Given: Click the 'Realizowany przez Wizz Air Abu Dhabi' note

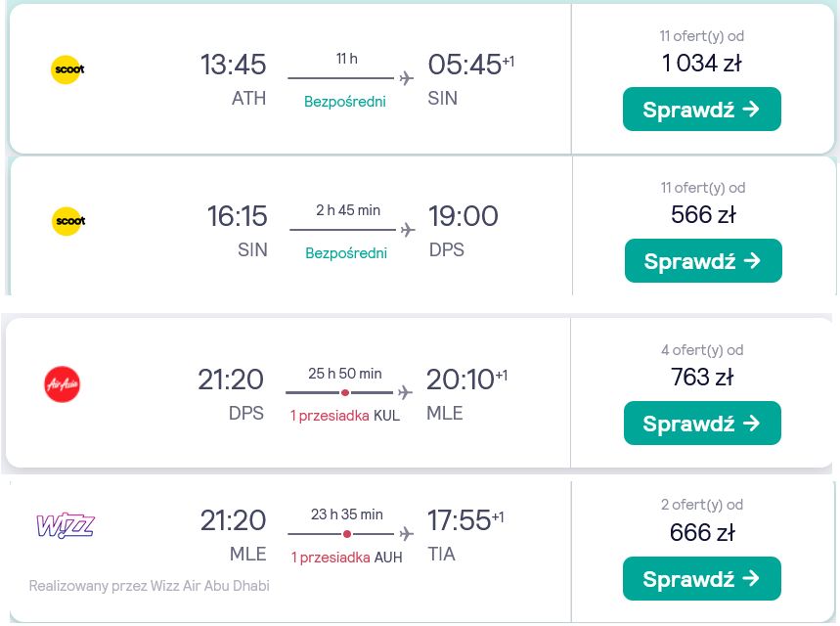Looking at the screenshot, I should (x=150, y=586).
